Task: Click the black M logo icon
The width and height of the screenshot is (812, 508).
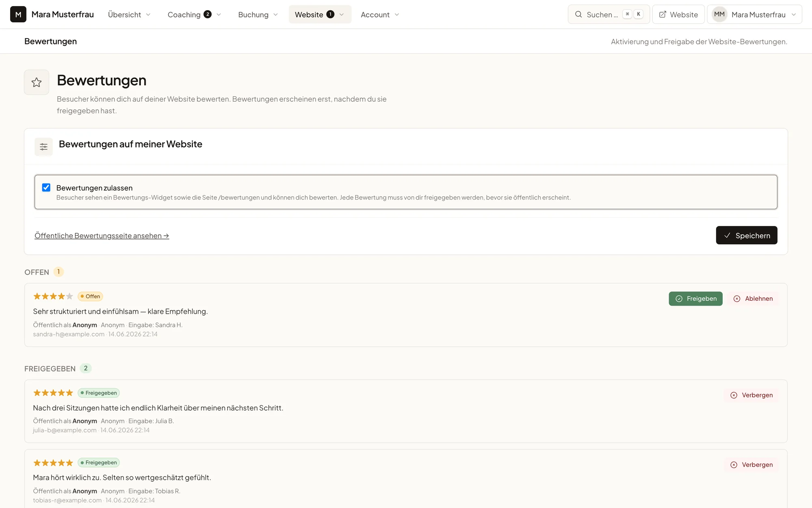Action: coord(18,14)
